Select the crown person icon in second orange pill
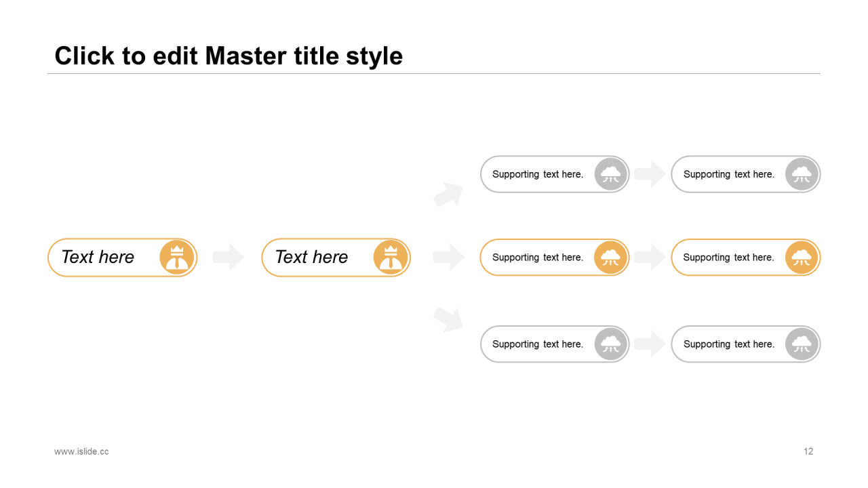The image size is (868, 488). tap(391, 258)
